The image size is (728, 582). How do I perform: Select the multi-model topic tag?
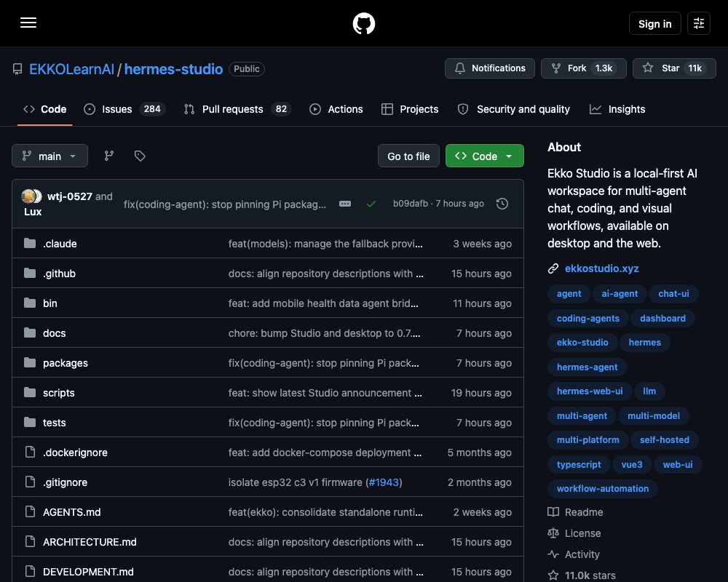click(x=653, y=415)
